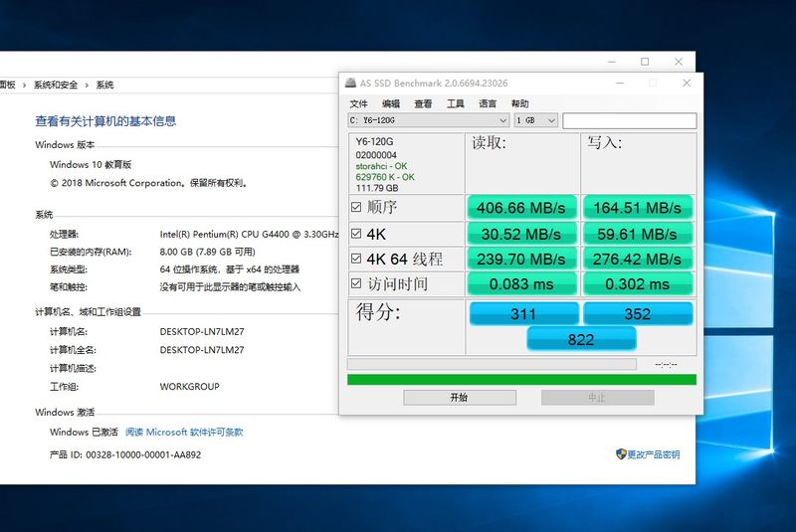
Task: Click the product ID 00328-10000-00001-AA892
Action: (143, 454)
